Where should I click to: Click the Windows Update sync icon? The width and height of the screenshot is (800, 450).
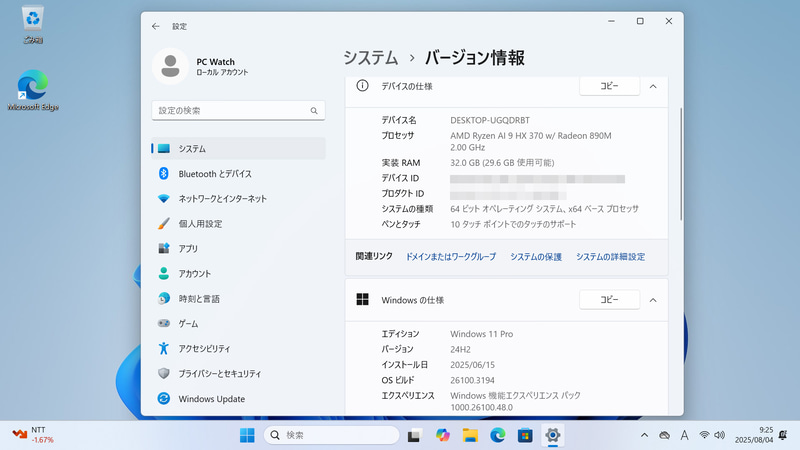(163, 398)
